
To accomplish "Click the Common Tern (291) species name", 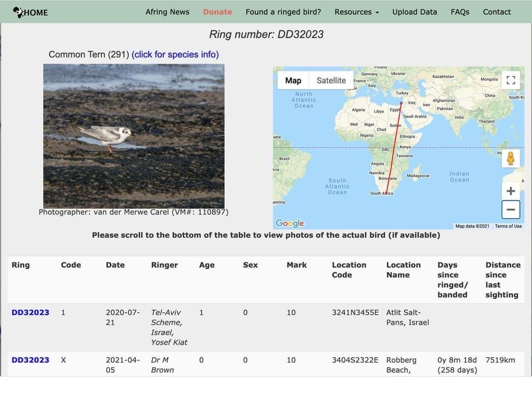I will (x=89, y=54).
